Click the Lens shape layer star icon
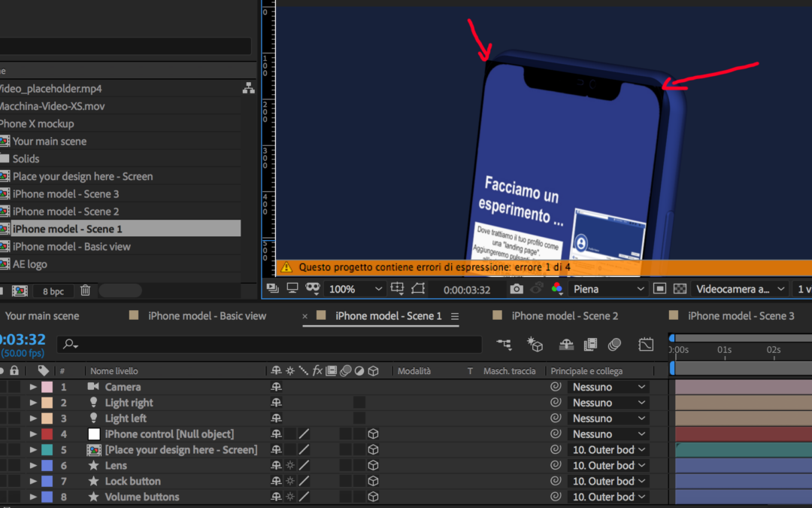 (x=93, y=465)
